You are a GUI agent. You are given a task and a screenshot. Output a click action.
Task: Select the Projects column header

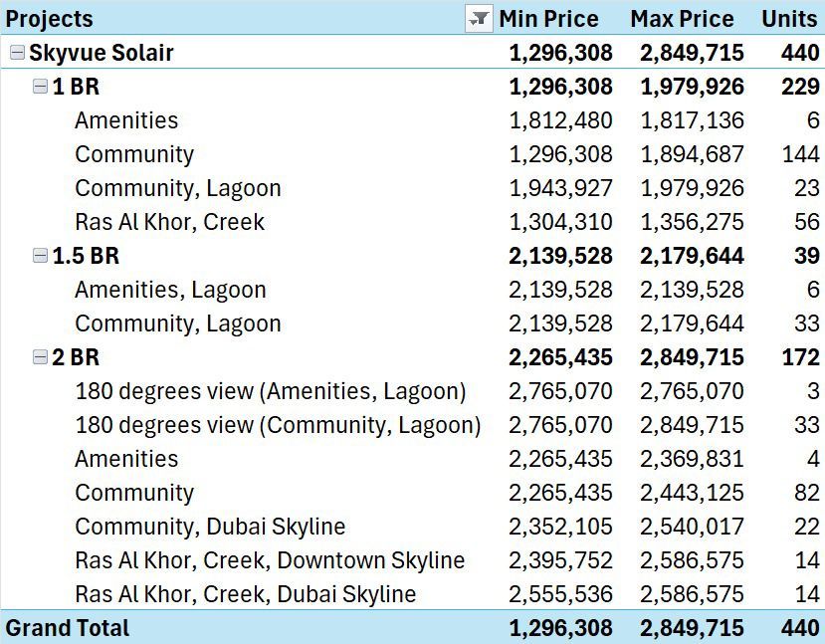[49, 19]
